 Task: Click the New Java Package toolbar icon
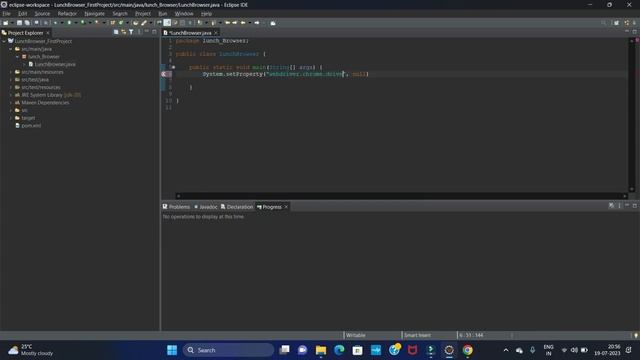[x=113, y=23]
